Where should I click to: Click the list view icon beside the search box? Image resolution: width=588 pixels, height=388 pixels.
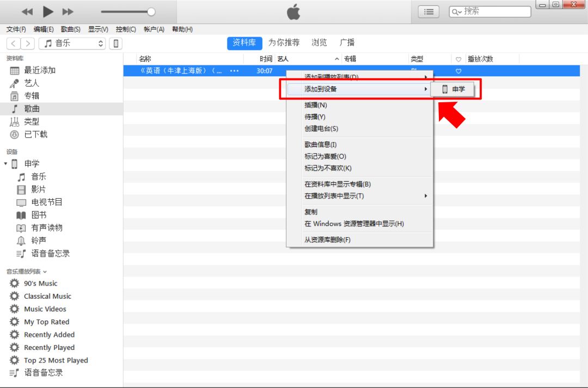pos(428,11)
